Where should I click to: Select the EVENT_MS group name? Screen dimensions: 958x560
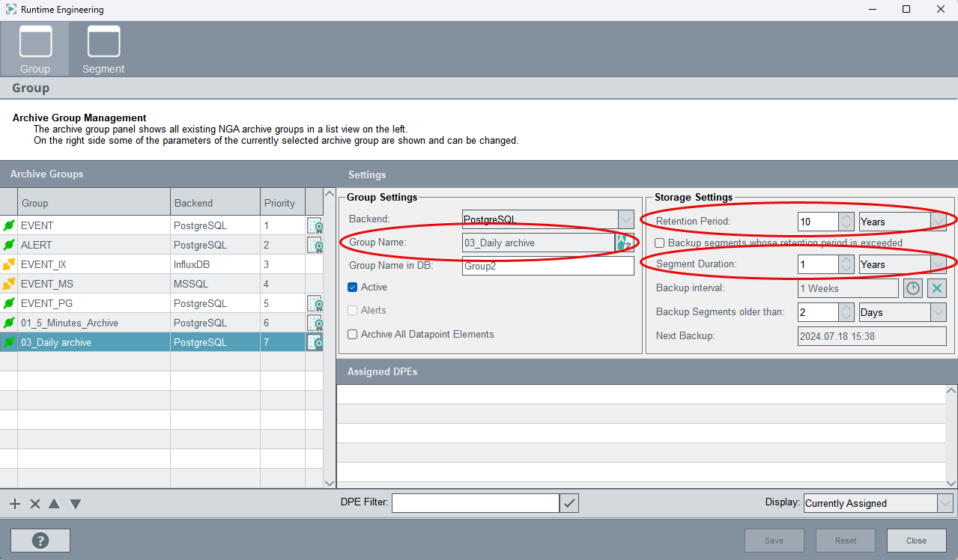click(x=46, y=284)
